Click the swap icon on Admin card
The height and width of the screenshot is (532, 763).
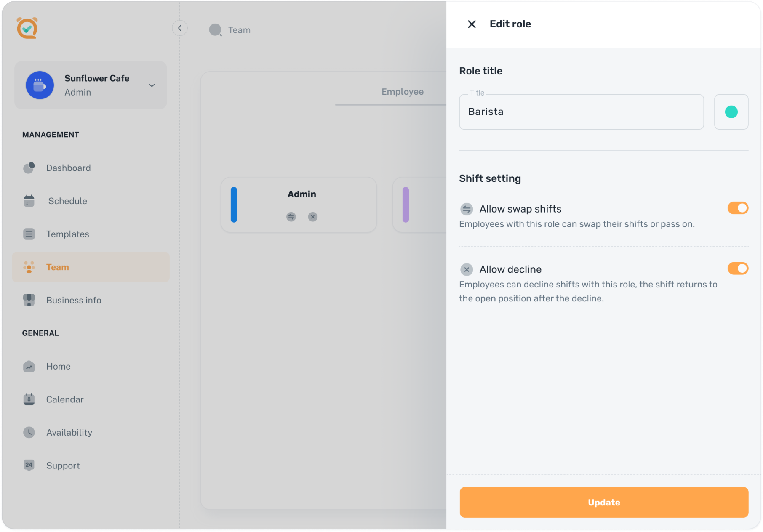291,217
